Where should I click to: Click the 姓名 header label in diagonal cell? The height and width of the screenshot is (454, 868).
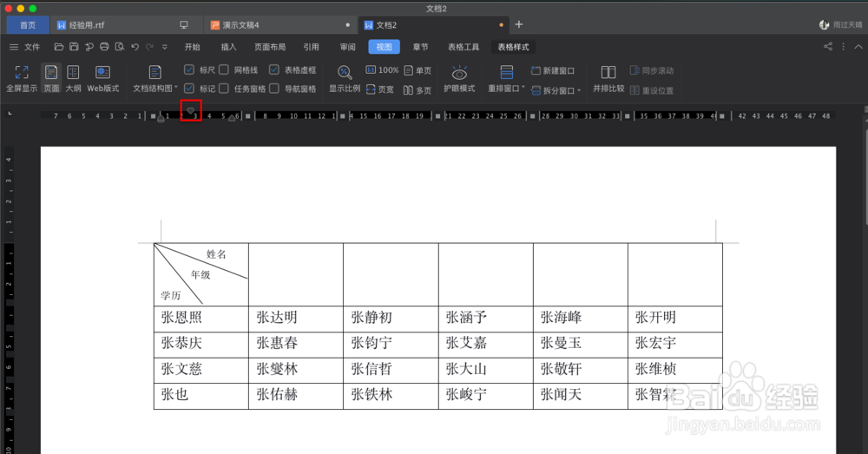pyautogui.click(x=216, y=254)
